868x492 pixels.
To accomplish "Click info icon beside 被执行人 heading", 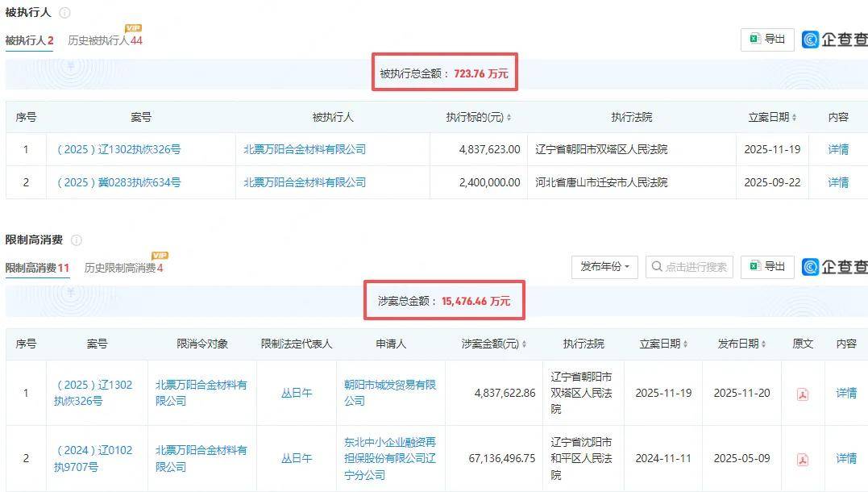I will point(64,13).
